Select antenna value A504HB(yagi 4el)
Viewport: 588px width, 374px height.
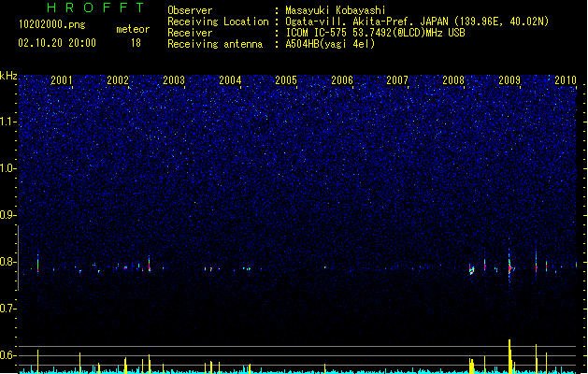coord(330,44)
